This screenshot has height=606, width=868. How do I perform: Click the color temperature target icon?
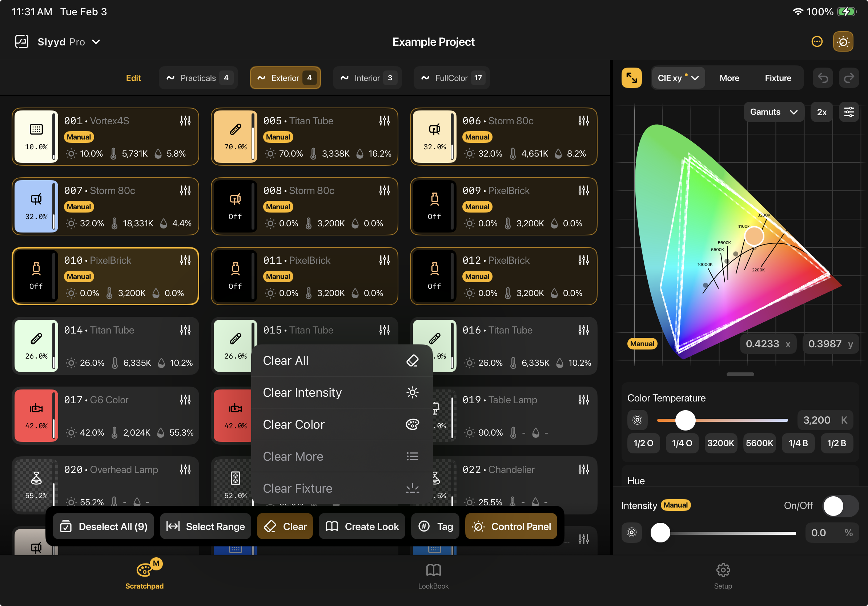[x=638, y=420]
